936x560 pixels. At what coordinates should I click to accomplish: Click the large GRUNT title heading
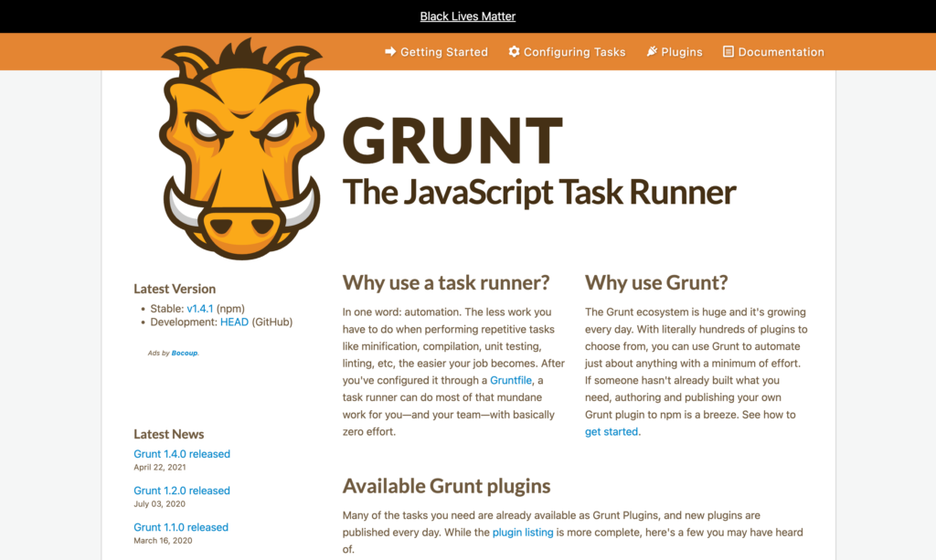click(x=452, y=143)
